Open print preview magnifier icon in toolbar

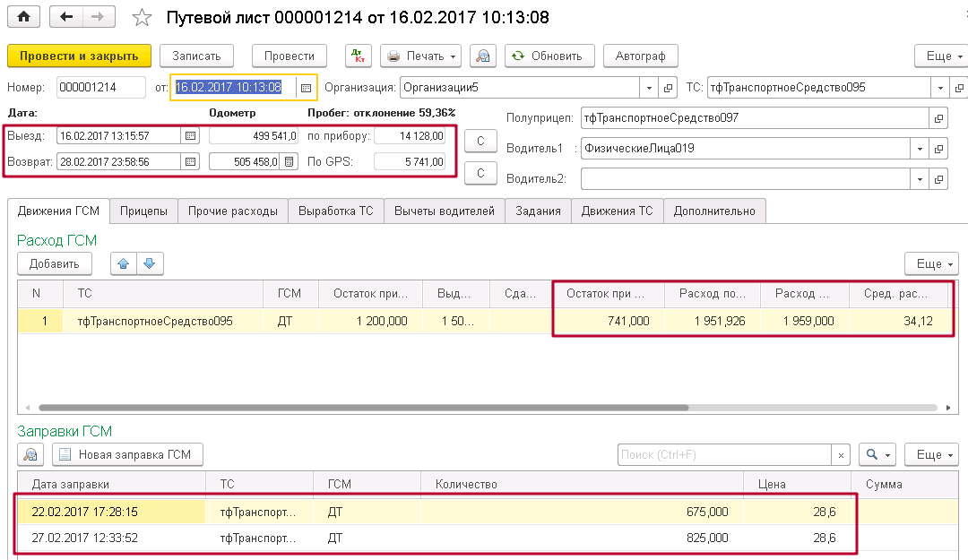click(483, 56)
